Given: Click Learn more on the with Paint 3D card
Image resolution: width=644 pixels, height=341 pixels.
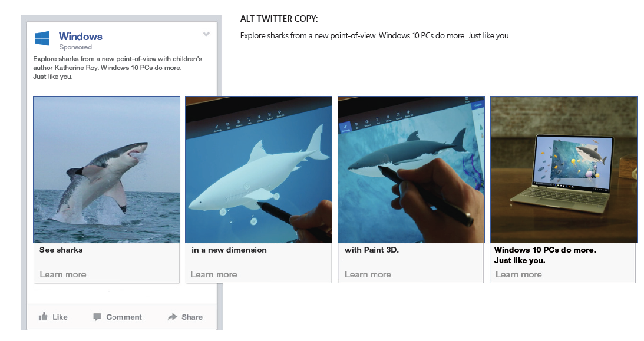Looking at the screenshot, I should pos(367,274).
